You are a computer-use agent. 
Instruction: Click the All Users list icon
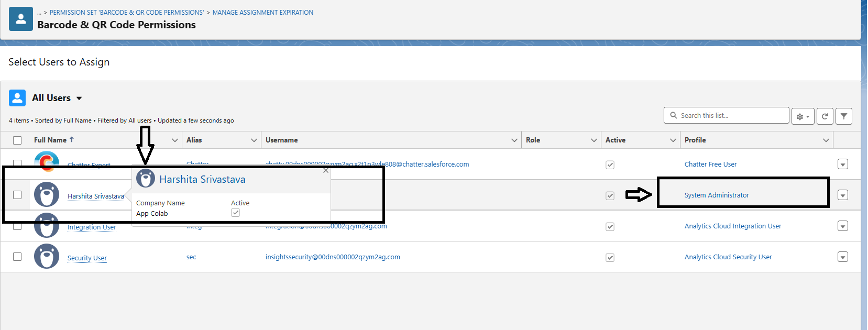point(17,98)
